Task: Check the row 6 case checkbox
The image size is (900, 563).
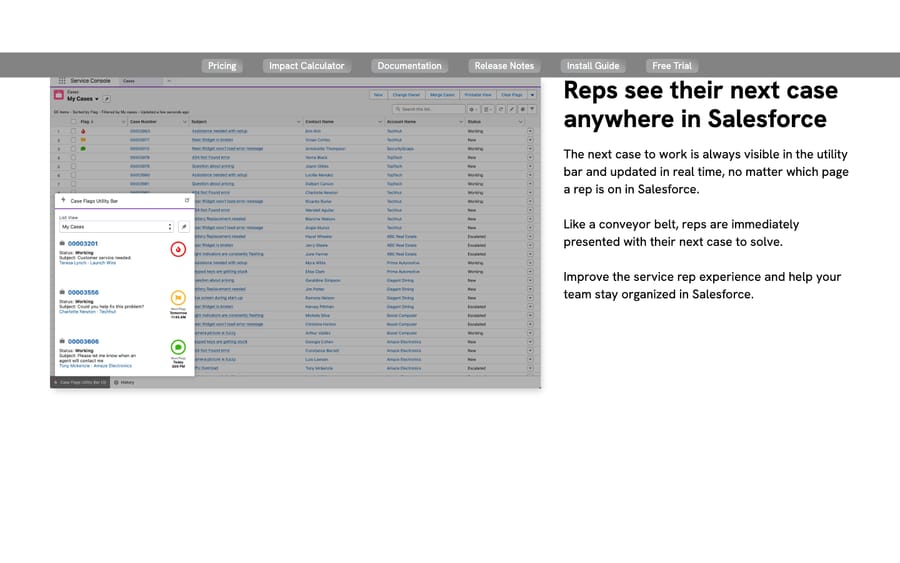Action: [73, 175]
